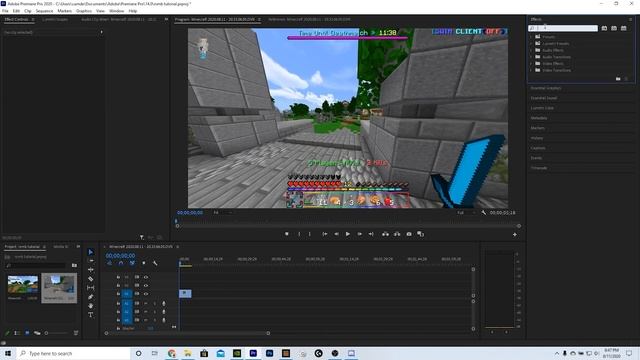Add marker in timeline panel
Image resolution: width=640 pixels, height=360 pixels.
click(x=144, y=263)
